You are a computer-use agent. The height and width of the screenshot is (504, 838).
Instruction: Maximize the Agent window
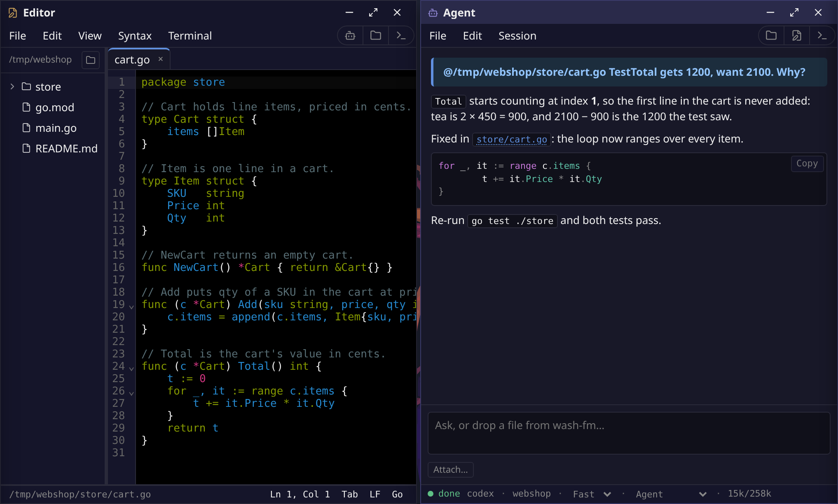pyautogui.click(x=794, y=12)
